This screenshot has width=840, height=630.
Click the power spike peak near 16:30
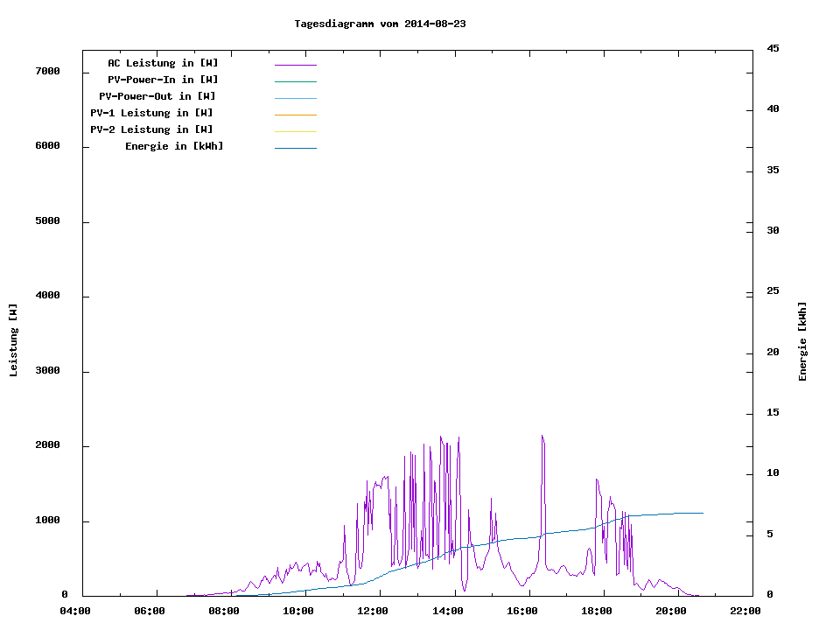click(x=542, y=437)
